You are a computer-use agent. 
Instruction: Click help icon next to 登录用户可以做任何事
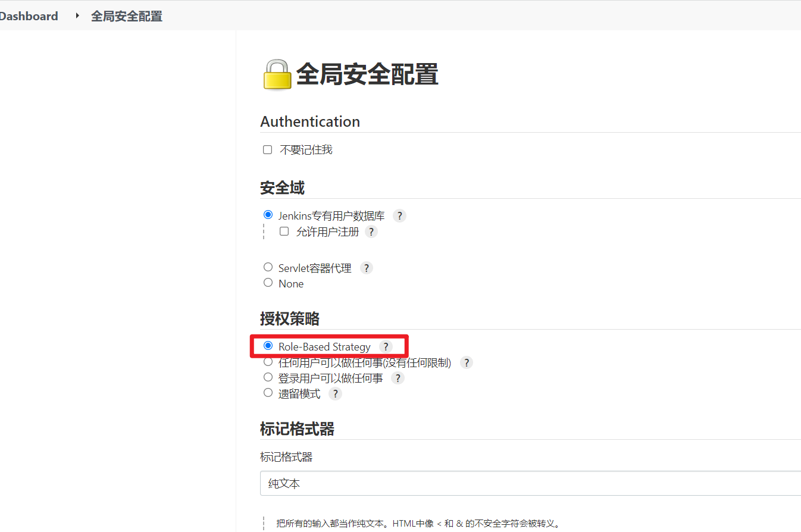pyautogui.click(x=398, y=378)
